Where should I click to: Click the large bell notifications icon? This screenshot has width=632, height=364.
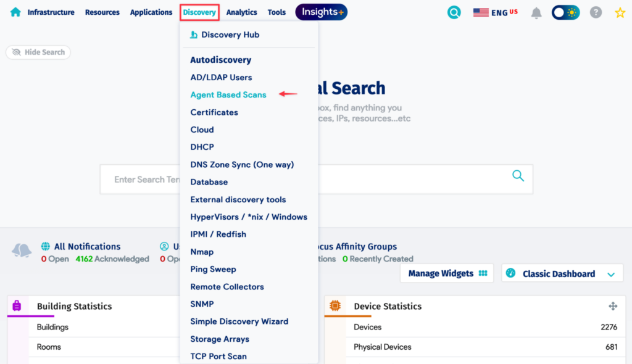coord(22,250)
